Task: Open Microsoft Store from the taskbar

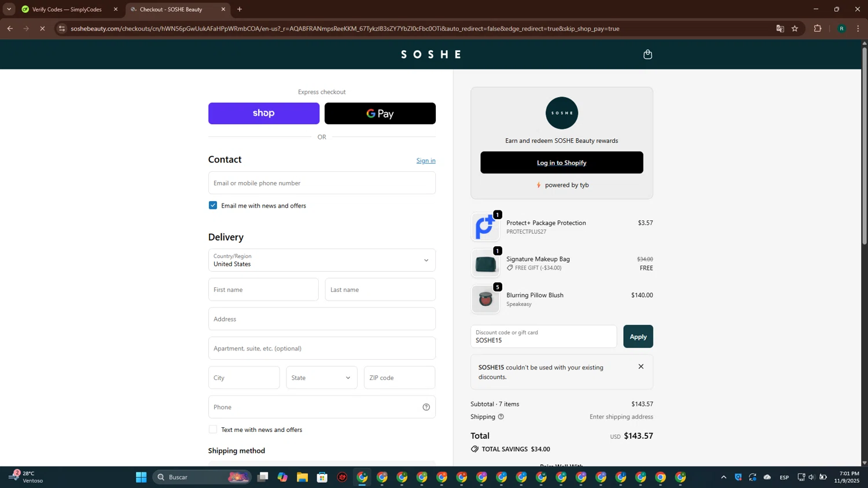Action: coord(322,477)
